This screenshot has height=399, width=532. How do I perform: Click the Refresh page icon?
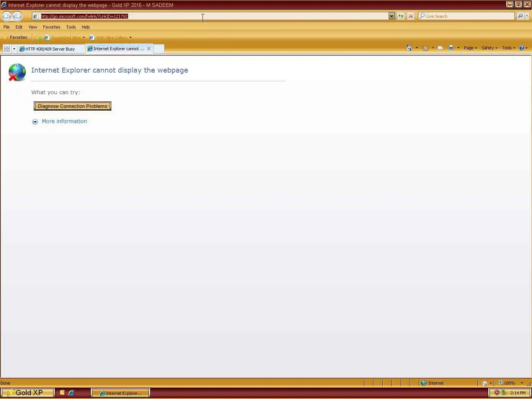(401, 16)
